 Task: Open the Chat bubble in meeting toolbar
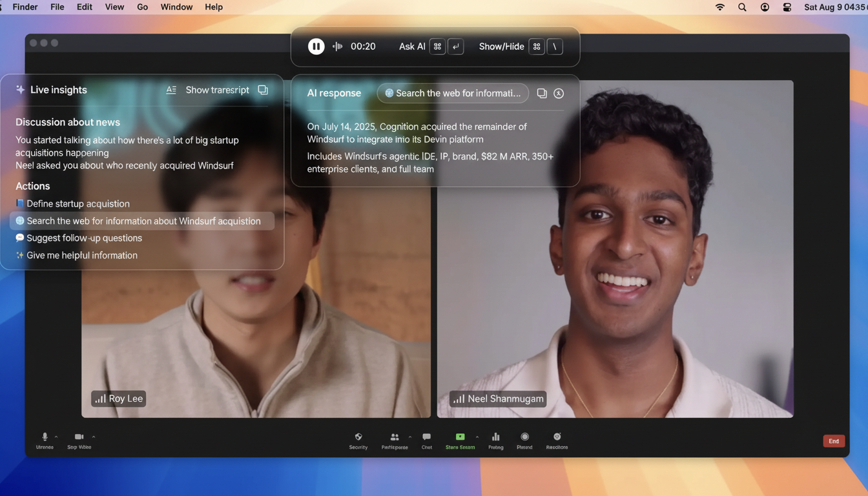point(426,437)
